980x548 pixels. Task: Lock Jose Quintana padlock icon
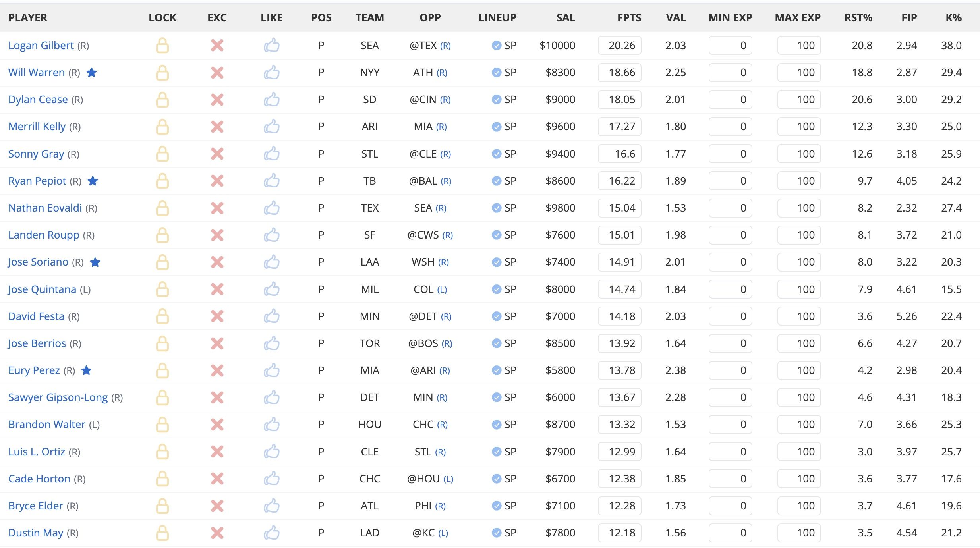(162, 289)
